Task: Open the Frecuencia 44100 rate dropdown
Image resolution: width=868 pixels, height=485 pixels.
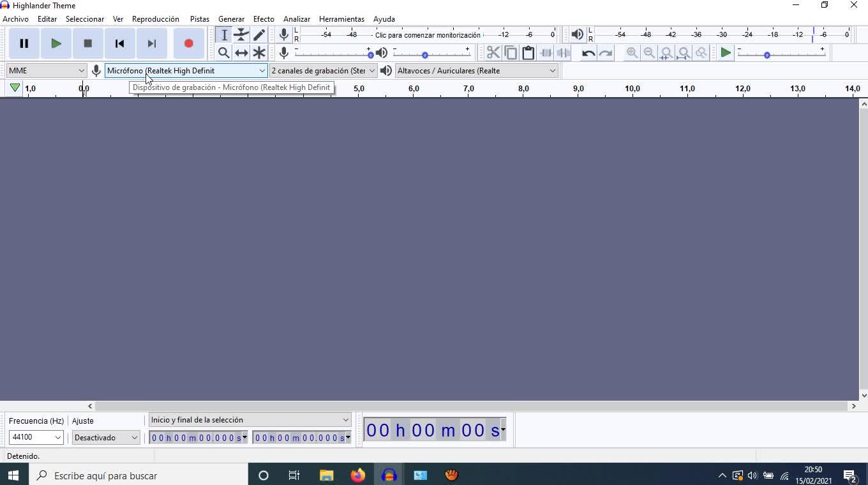Action: pos(36,437)
